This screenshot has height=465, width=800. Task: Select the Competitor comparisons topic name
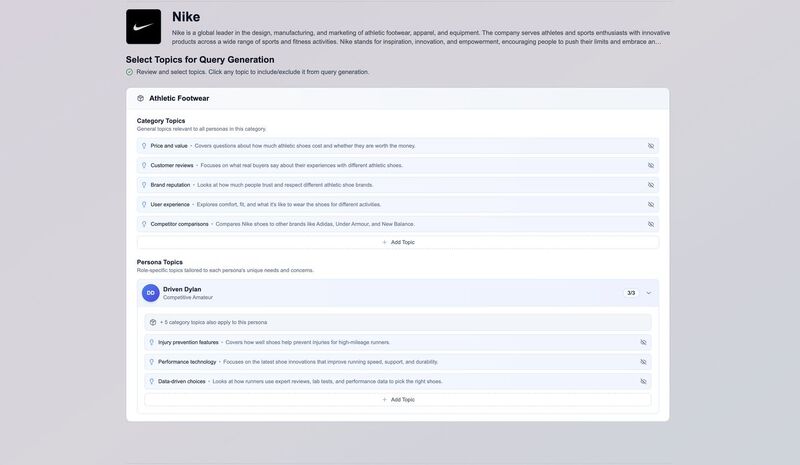tap(180, 224)
